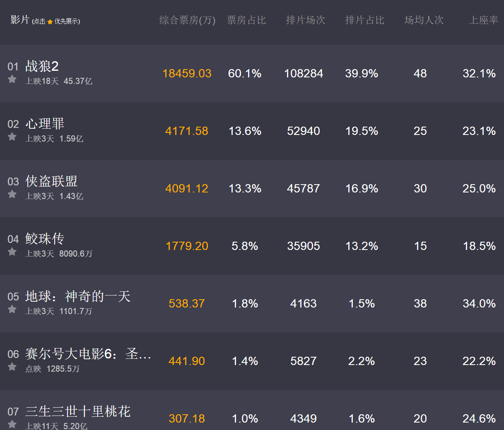Click the star icon under 赛尔号大电影6

tap(12, 367)
